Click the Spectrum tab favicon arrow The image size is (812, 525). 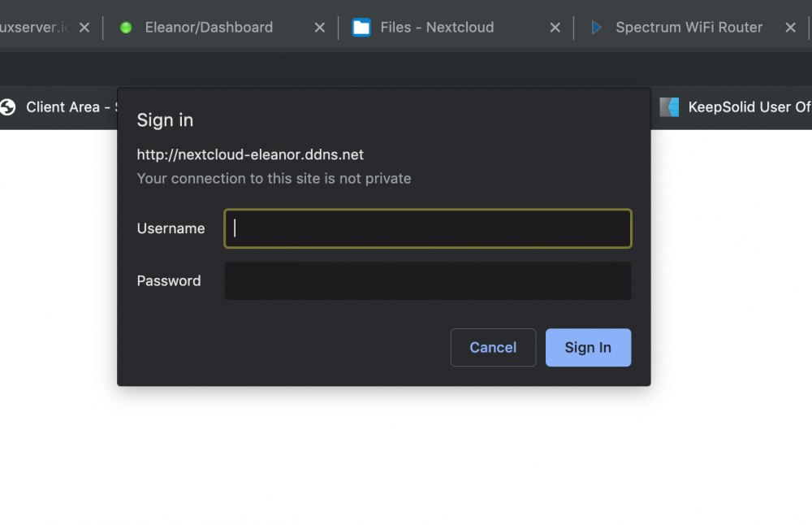coord(596,28)
